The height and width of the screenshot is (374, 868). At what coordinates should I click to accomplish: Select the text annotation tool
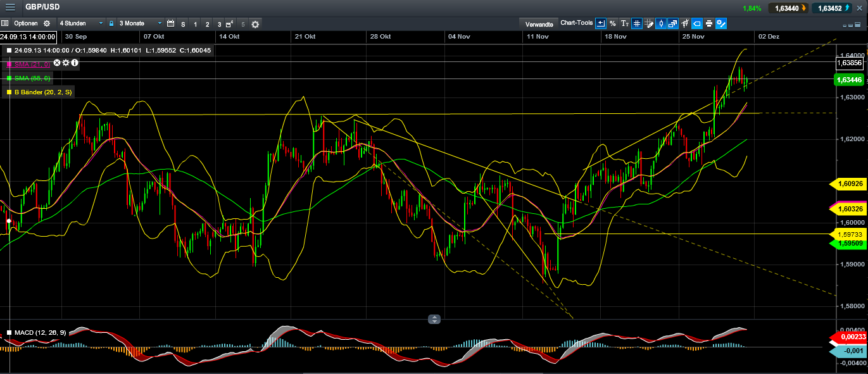click(x=625, y=23)
